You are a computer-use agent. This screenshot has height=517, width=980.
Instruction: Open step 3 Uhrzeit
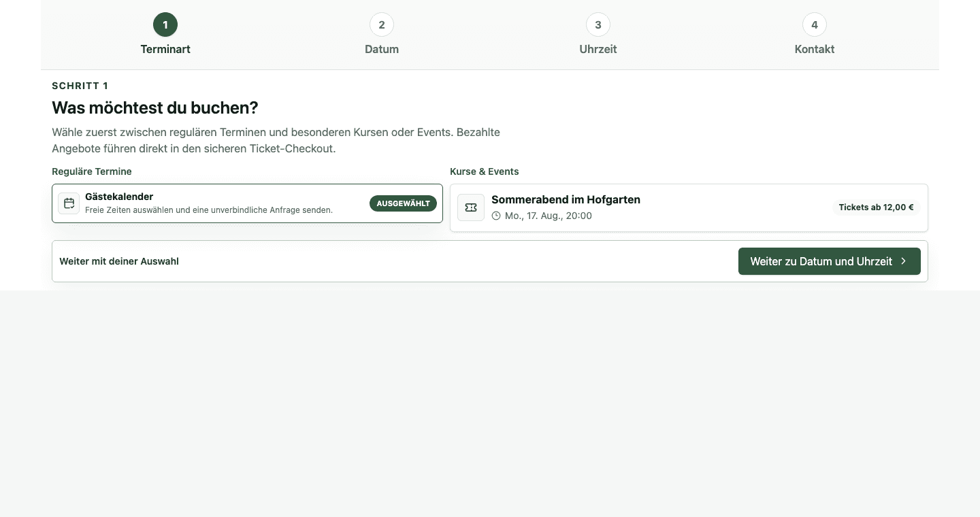tap(598, 34)
